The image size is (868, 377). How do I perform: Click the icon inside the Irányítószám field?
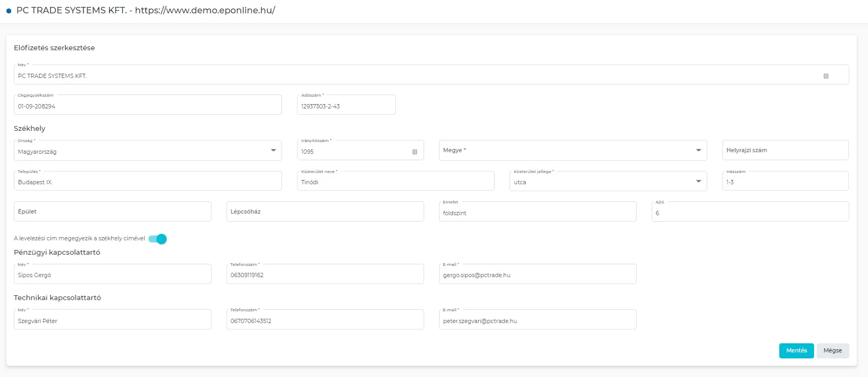coord(415,152)
